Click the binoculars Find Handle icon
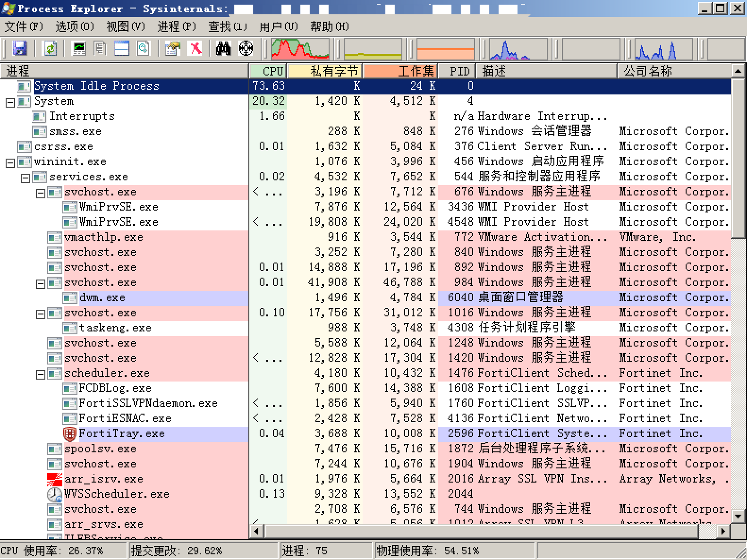The width and height of the screenshot is (747, 560). pos(223,48)
